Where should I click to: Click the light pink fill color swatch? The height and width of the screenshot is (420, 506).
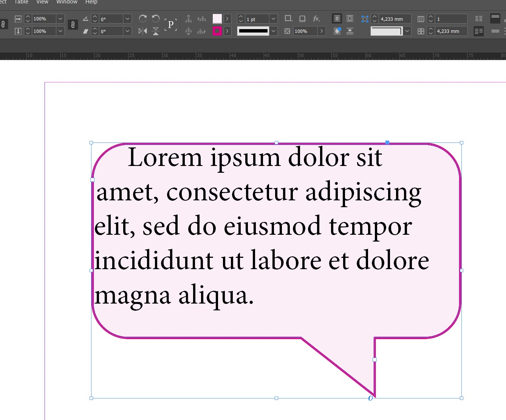point(217,19)
